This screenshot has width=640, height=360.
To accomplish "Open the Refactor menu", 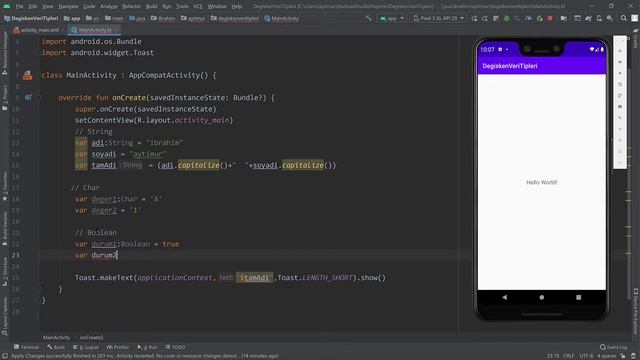I will tap(131, 7).
